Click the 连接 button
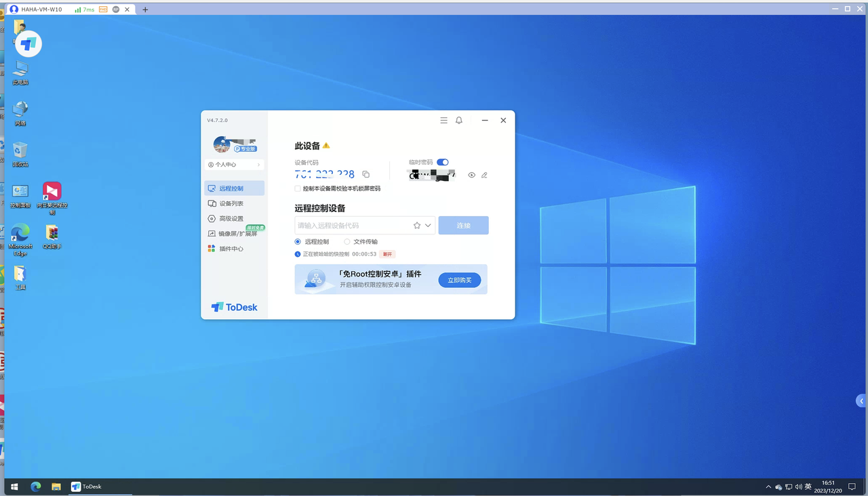 coord(463,226)
